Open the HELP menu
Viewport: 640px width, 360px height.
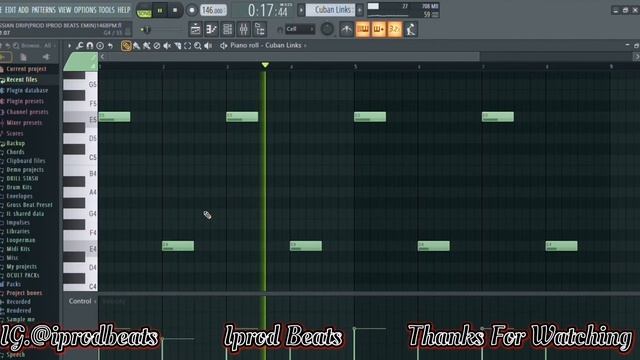tap(124, 10)
